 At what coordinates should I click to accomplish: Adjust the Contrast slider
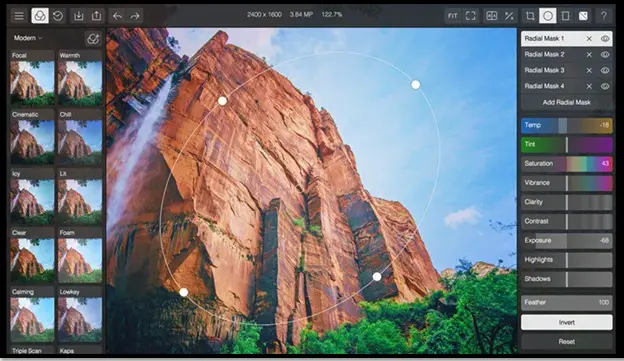point(567,221)
